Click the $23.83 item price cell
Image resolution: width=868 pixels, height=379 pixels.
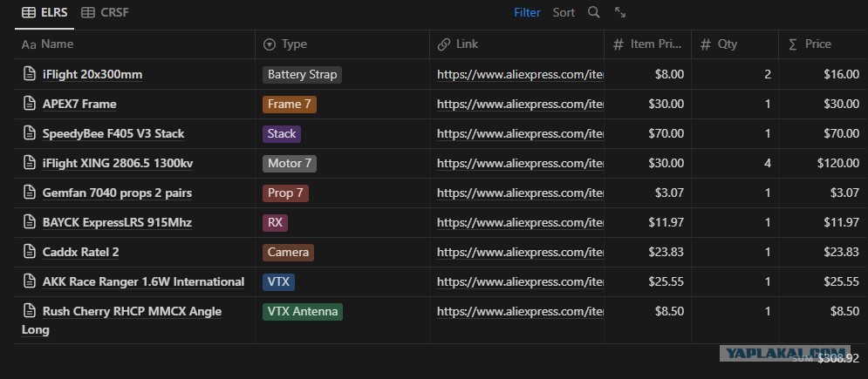pos(647,253)
